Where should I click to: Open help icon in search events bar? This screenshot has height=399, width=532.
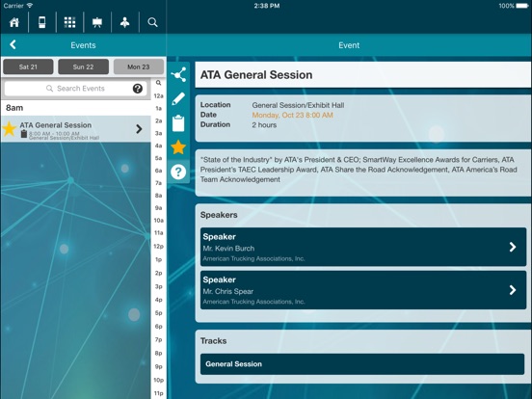(138, 89)
